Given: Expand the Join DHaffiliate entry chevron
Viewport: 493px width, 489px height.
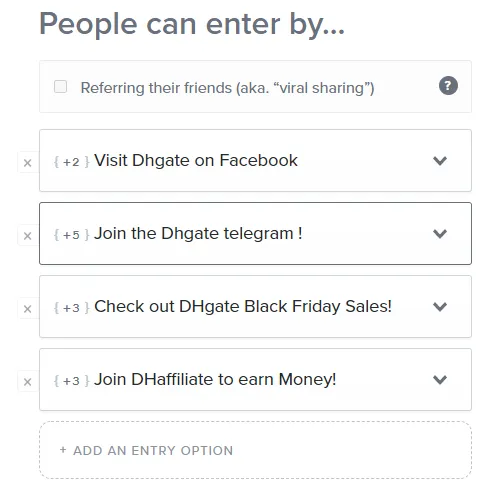Looking at the screenshot, I should pos(440,379).
